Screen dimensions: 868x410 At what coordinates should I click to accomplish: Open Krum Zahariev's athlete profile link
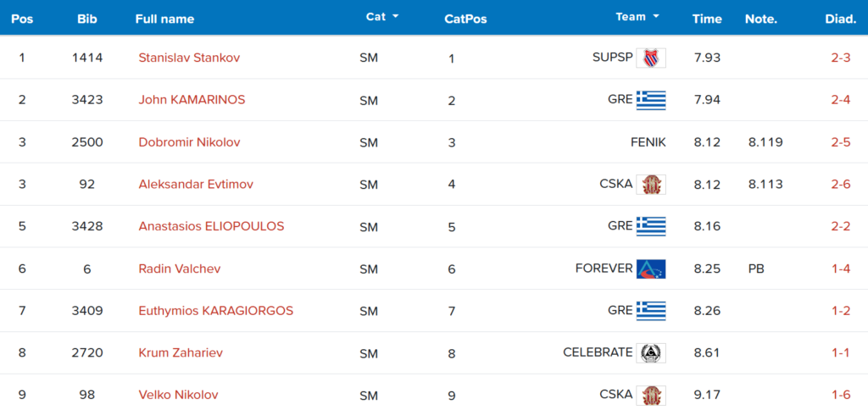(x=181, y=352)
